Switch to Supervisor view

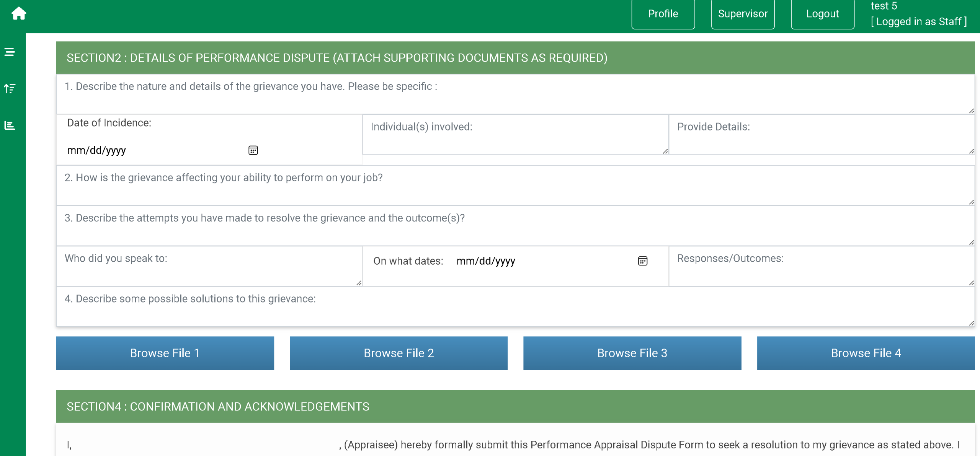point(742,14)
